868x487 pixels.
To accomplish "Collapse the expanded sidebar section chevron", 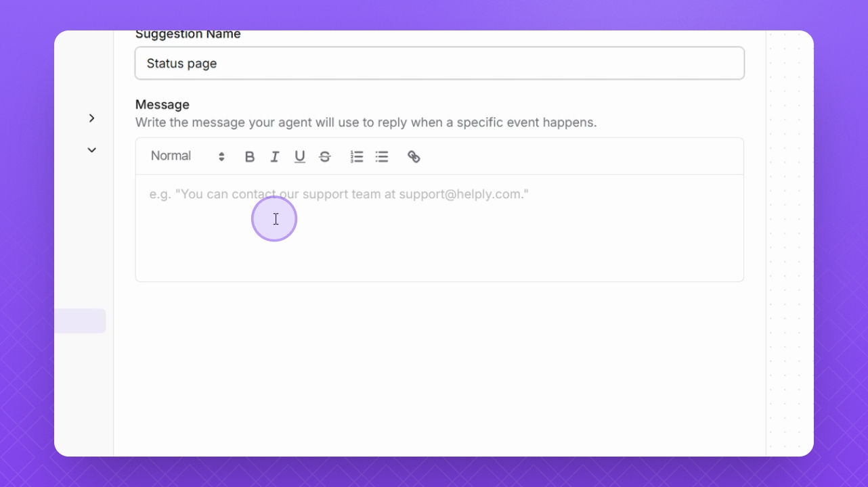I will 92,150.
